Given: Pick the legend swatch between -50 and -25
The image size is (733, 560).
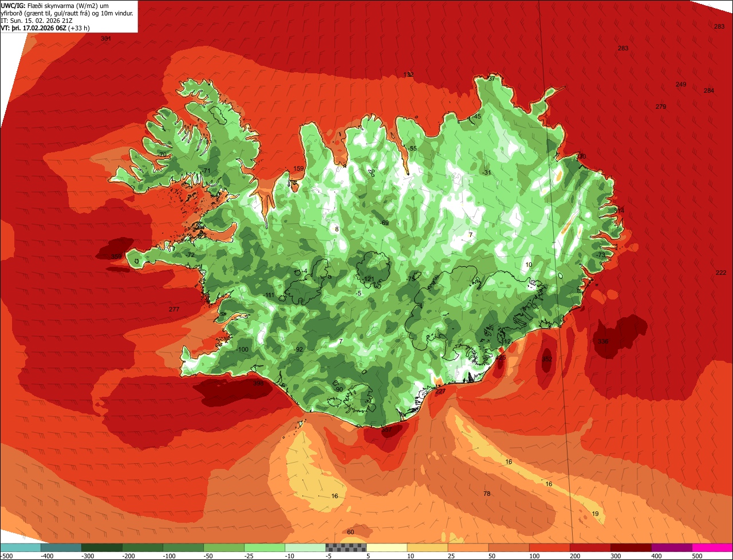Looking at the screenshot, I should click(x=224, y=547).
